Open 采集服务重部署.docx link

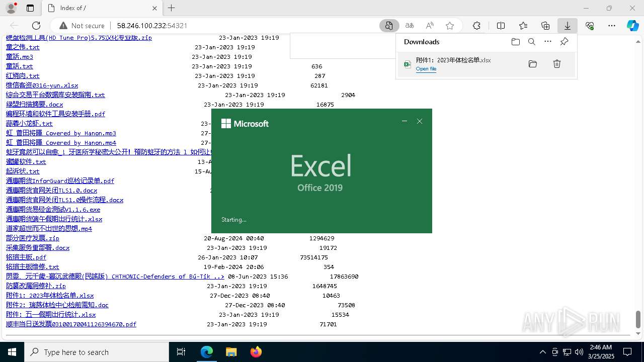coord(38,247)
